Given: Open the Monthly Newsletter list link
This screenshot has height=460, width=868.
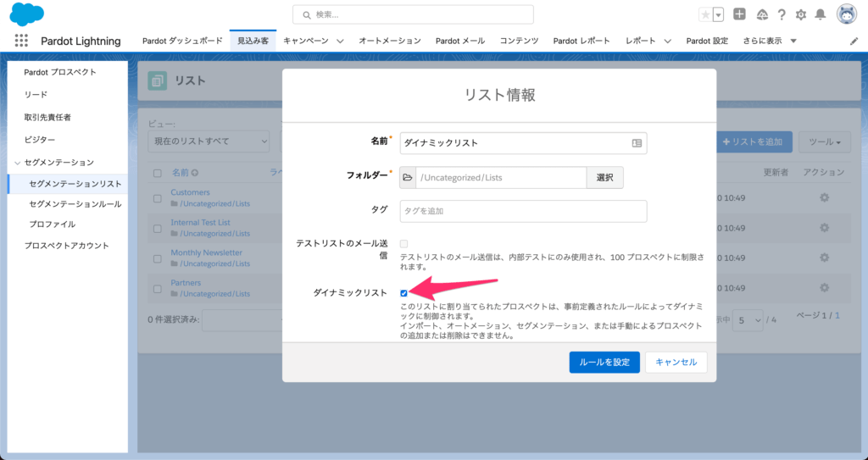Looking at the screenshot, I should (x=207, y=252).
